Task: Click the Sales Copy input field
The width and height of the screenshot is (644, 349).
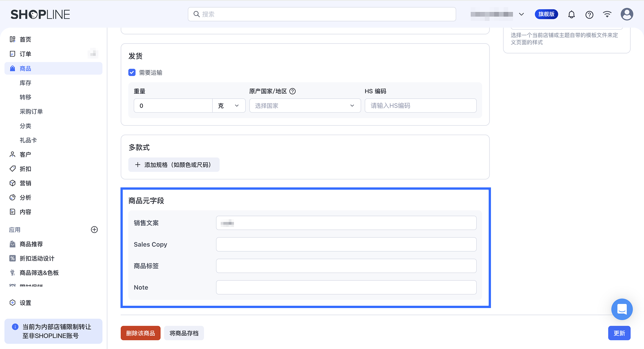Action: [346, 244]
